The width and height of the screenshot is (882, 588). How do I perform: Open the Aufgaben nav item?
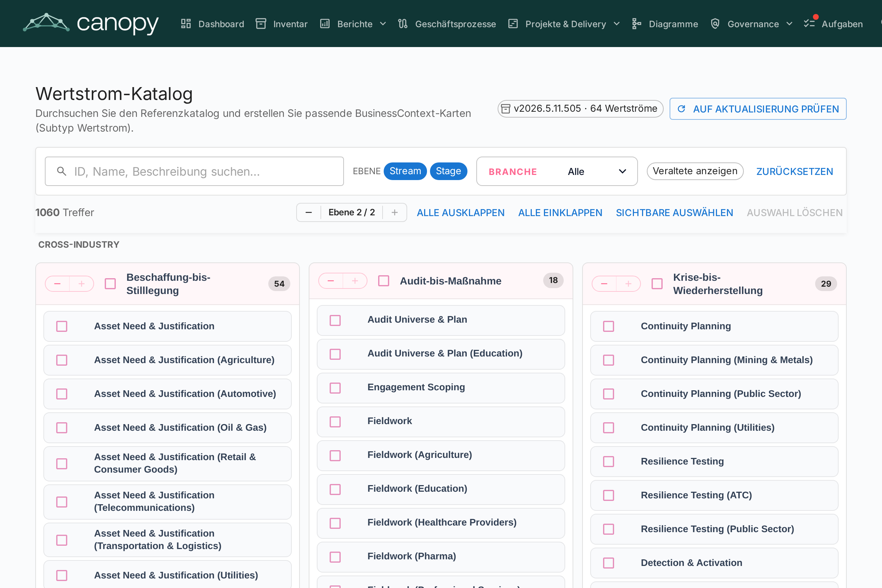tap(833, 24)
